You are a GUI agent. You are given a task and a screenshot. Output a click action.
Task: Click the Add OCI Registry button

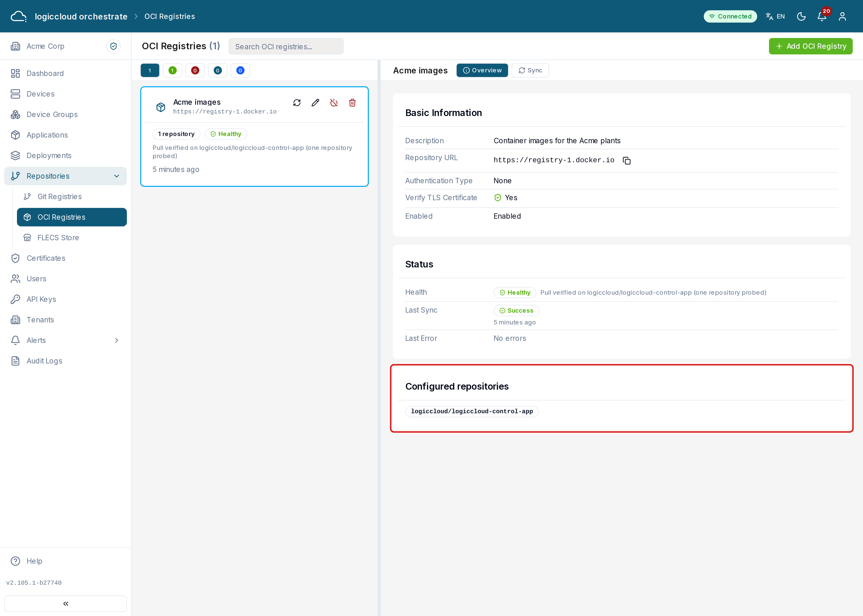811,46
